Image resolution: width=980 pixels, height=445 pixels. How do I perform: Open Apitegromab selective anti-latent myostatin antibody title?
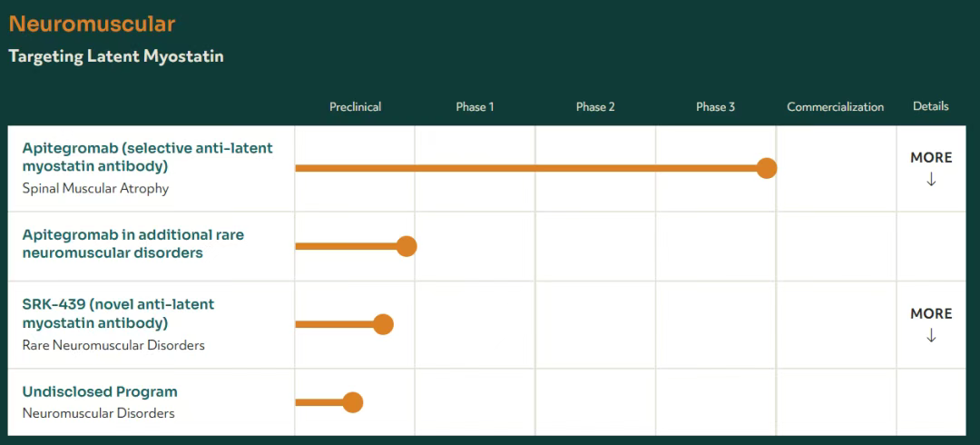click(147, 157)
